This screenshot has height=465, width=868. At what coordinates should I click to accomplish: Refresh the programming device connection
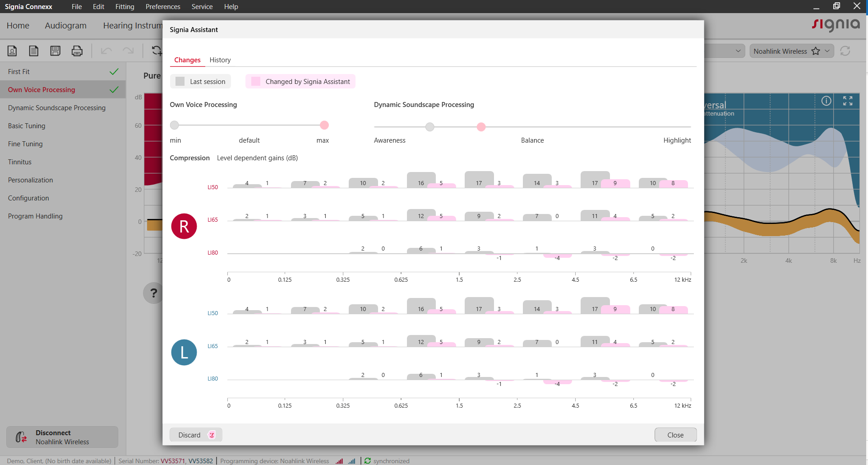coord(845,51)
